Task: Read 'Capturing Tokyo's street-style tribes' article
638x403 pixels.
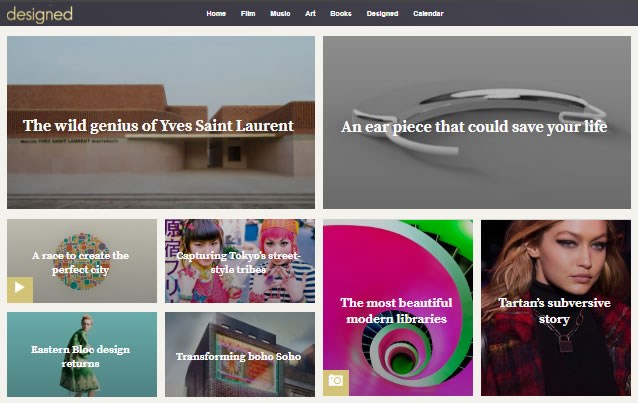Action: [239, 262]
